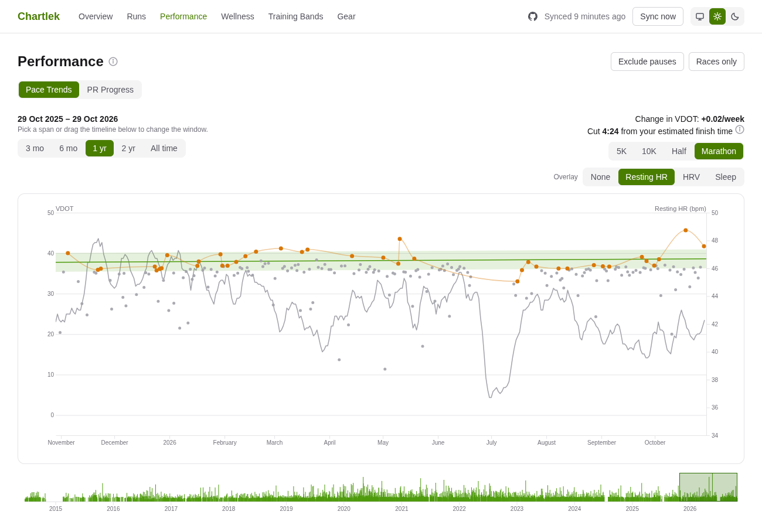This screenshot has width=762, height=532.
Task: Show info icon beside Performance heading
Action: pyautogui.click(x=113, y=62)
